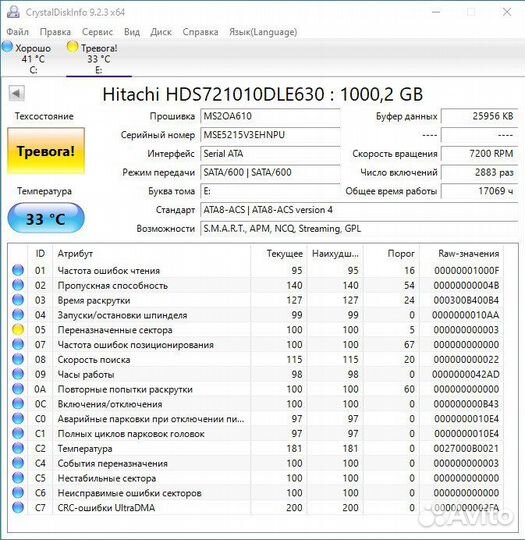525x540 pixels.
Task: Click the blue status icon for attribute 03
Action: 18,300
